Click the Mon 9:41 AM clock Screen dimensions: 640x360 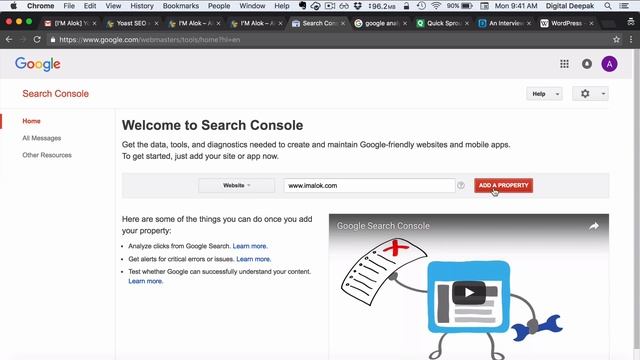(516, 6)
